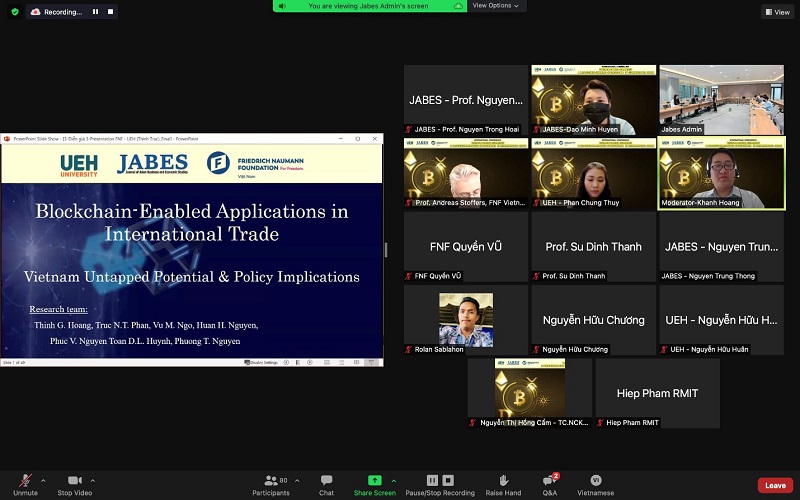Expand the audio options arrow next to Unmute

coord(43,481)
